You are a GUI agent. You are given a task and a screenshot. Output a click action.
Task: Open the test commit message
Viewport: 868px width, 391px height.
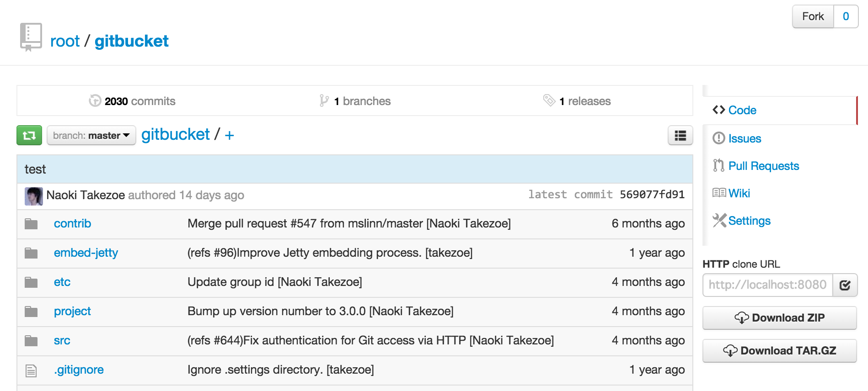35,169
